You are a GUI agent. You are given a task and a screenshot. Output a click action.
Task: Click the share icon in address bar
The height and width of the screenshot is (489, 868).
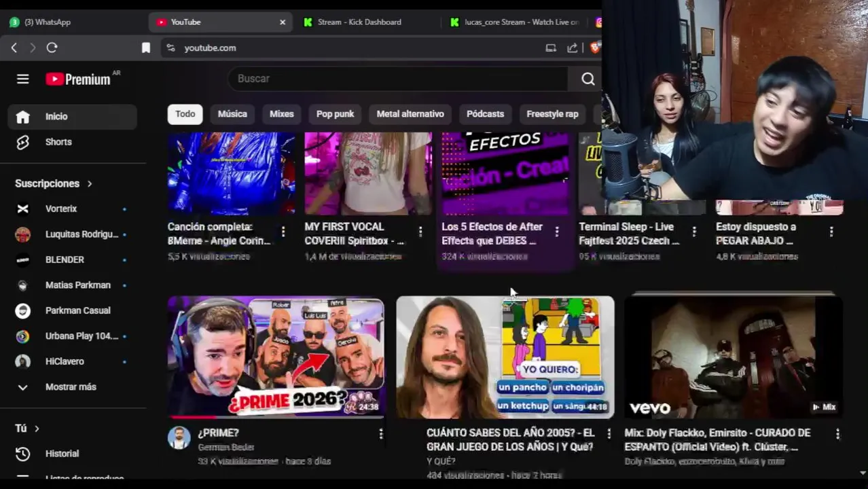pyautogui.click(x=573, y=48)
